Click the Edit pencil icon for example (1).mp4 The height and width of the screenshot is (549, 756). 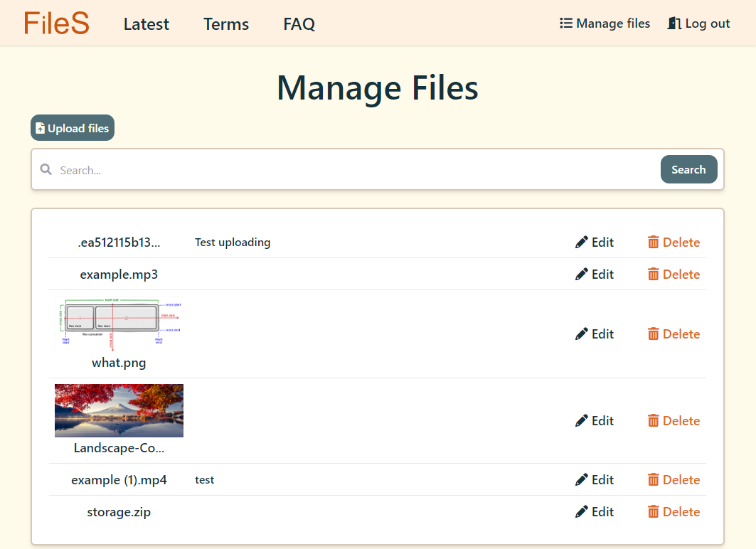tap(581, 479)
